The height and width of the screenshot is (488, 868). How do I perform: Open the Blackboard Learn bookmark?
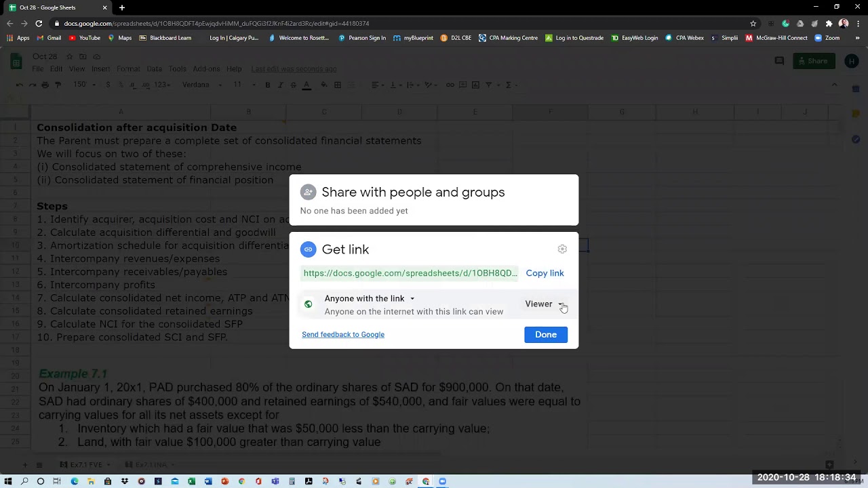pos(165,38)
